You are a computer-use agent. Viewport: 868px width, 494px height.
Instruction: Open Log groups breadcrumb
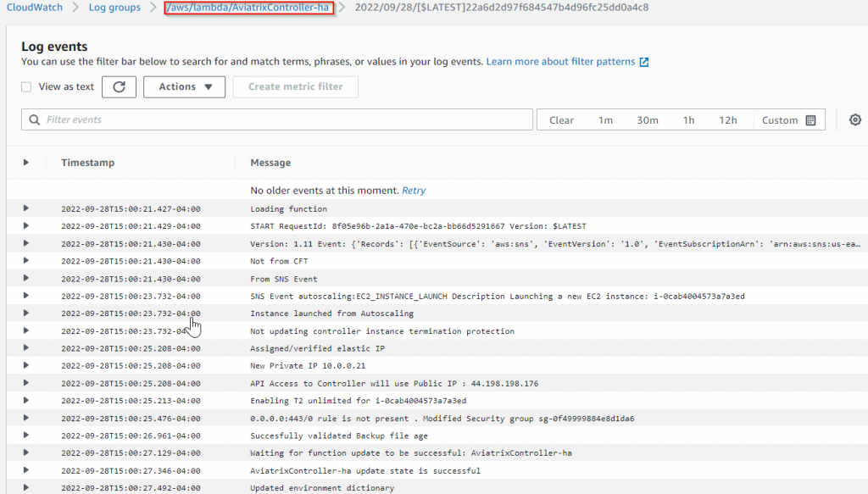pyautogui.click(x=114, y=8)
